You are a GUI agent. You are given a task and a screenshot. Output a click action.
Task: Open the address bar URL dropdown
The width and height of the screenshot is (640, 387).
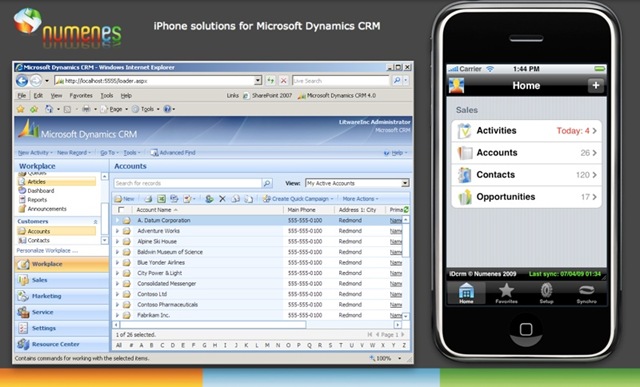(x=258, y=81)
